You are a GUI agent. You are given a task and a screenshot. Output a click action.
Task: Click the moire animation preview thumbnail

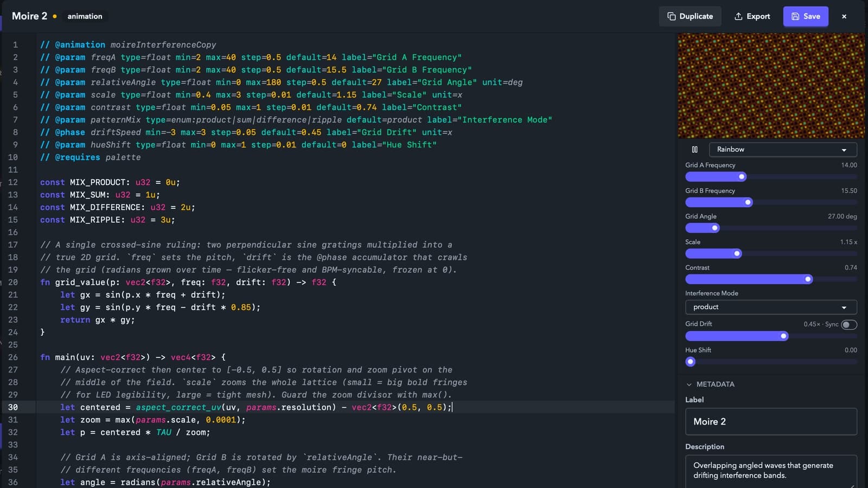point(771,86)
